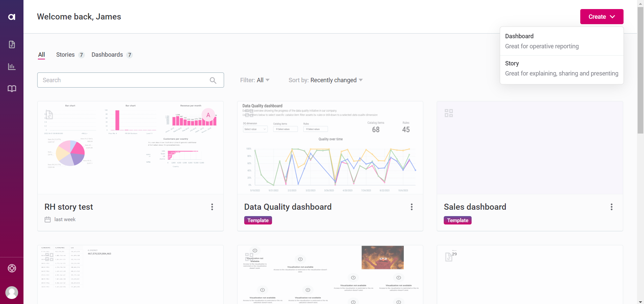The image size is (644, 304).
Task: Open options menu for RH story test
Action: pyautogui.click(x=212, y=207)
